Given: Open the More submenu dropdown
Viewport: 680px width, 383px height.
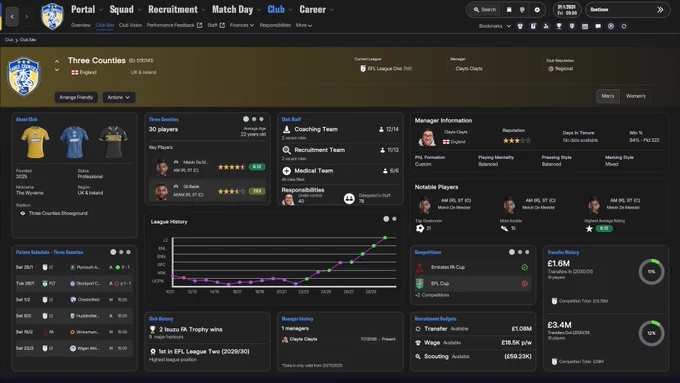Looking at the screenshot, I should click(304, 25).
